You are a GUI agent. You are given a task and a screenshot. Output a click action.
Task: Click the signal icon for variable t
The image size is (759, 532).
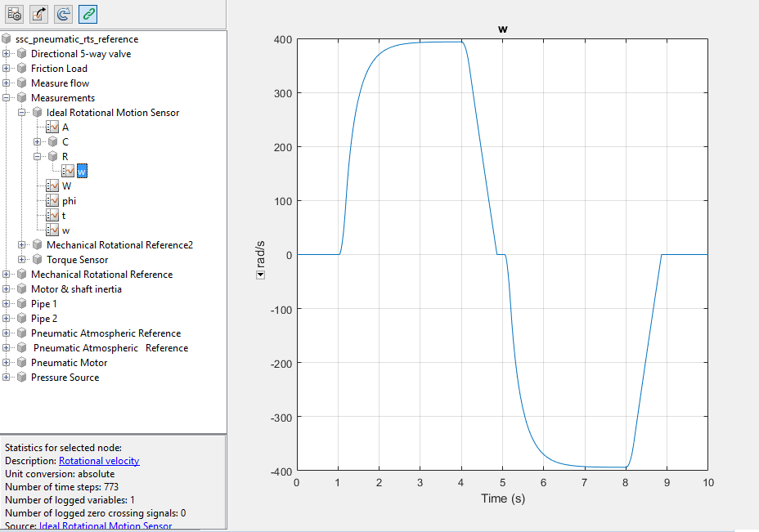click(52, 216)
